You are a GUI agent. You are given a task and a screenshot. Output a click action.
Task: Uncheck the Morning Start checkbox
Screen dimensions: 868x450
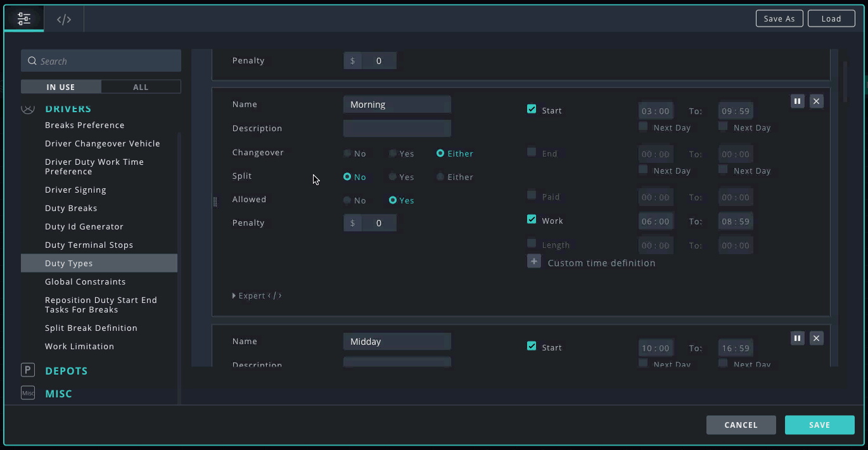pyautogui.click(x=532, y=109)
